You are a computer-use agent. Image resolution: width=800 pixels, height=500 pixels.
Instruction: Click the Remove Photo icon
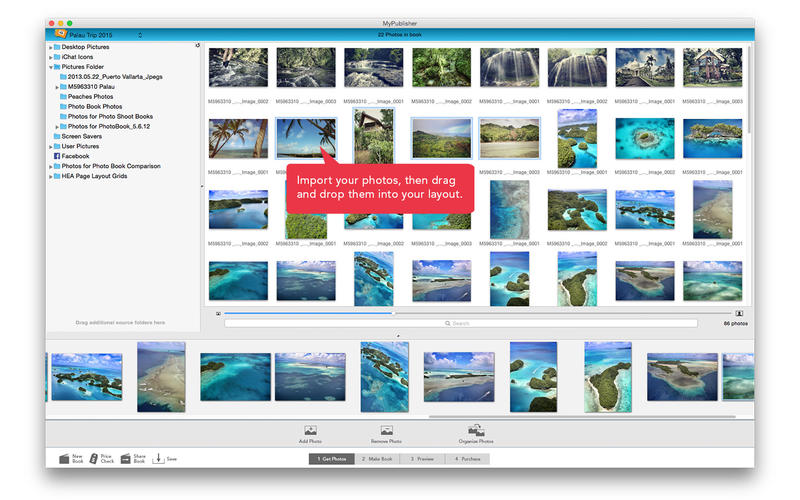pos(386,431)
